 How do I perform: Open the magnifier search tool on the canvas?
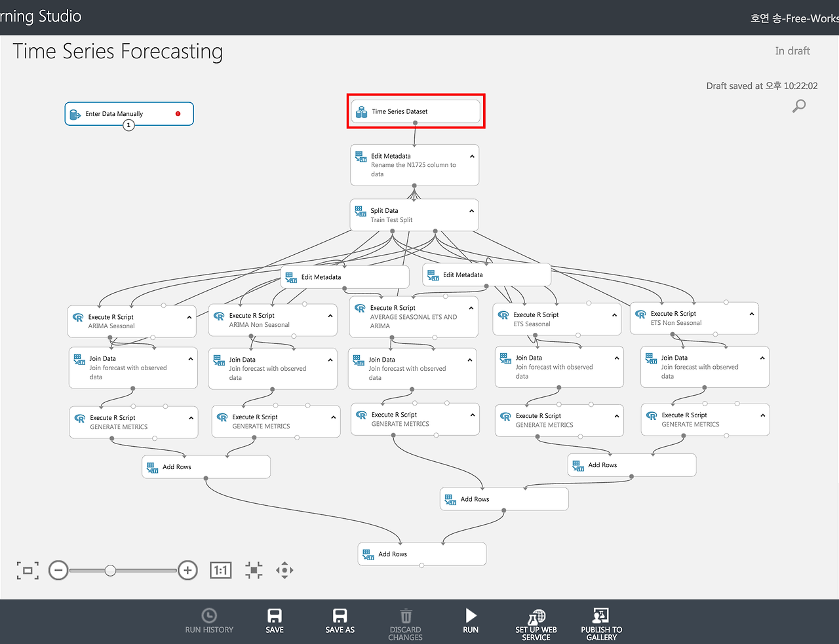pyautogui.click(x=799, y=105)
